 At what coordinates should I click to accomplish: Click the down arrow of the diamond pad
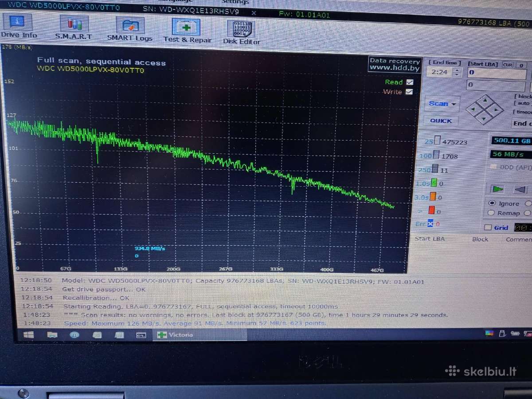pos(484,118)
